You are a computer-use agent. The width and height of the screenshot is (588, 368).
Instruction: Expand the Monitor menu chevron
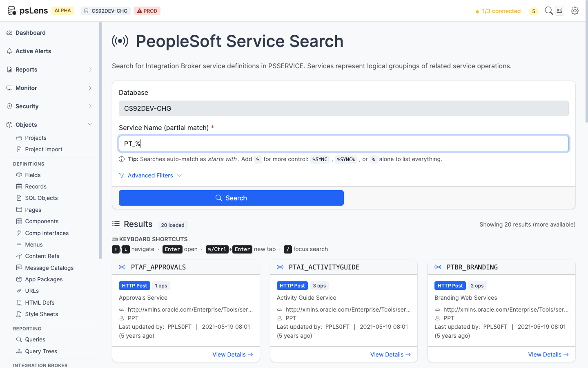click(90, 88)
